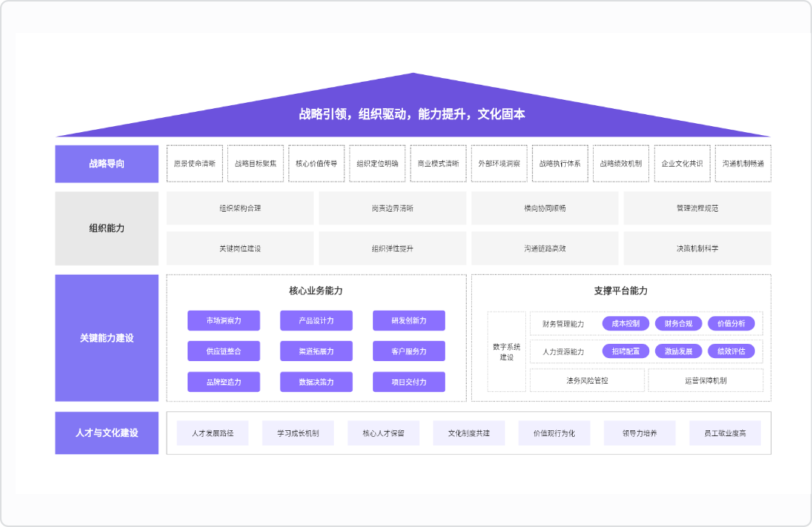
Task: Click the 支撑平台能力 heading
Action: click(x=621, y=291)
